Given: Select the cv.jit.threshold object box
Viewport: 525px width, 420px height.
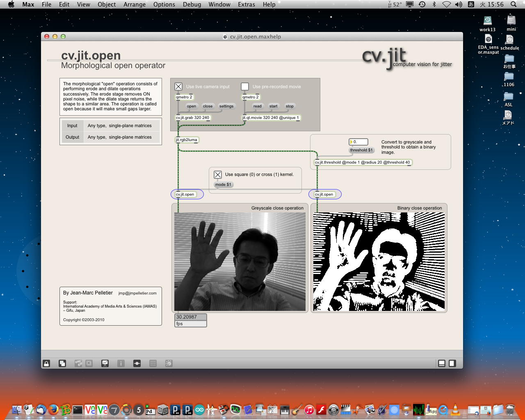Looking at the screenshot, I should (363, 162).
